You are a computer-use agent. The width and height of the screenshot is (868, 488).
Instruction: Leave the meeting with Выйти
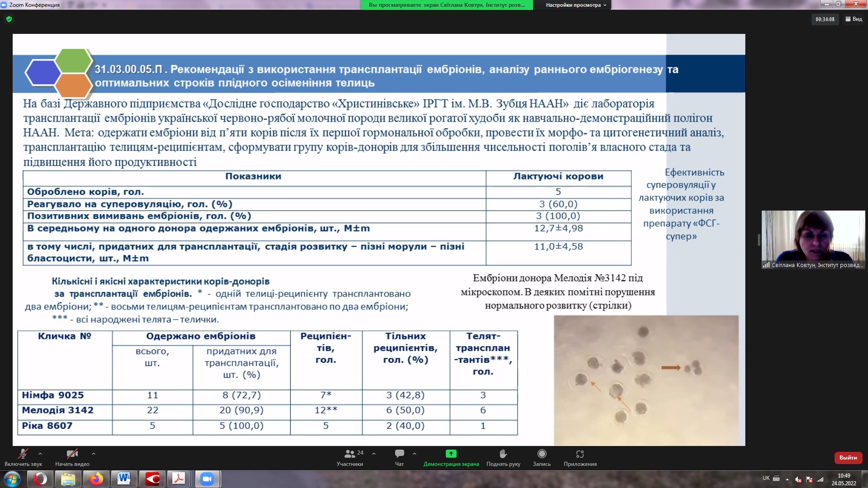[x=848, y=458]
